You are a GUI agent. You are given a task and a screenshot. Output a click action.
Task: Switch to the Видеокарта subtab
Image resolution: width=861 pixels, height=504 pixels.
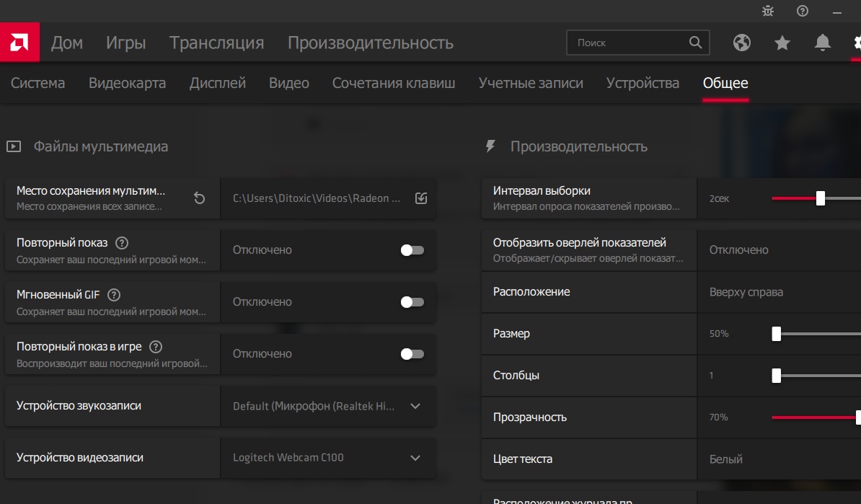128,83
